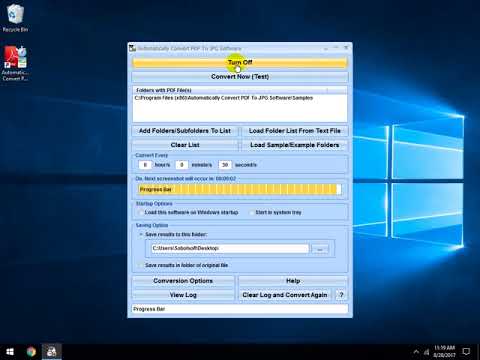Show hidden system tray icons

(x=416, y=352)
